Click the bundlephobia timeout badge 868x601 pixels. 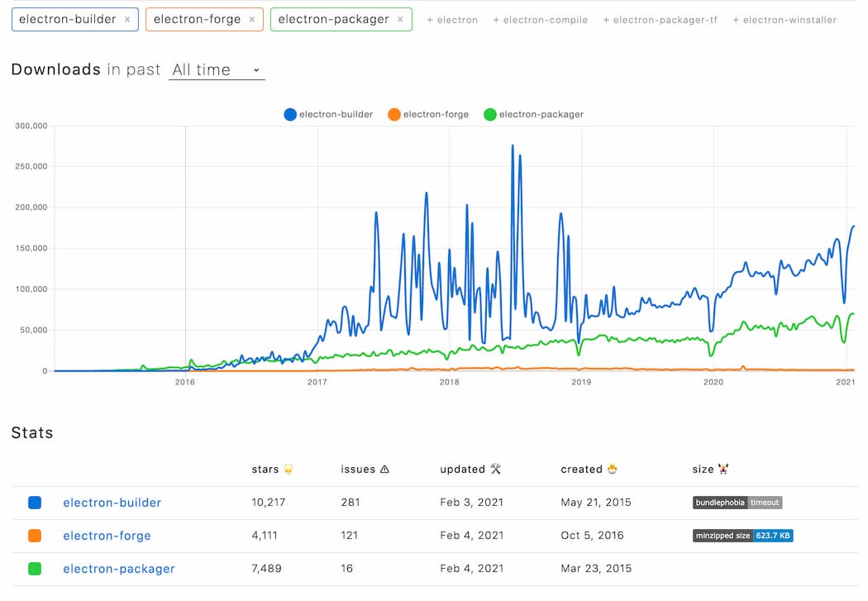point(737,502)
